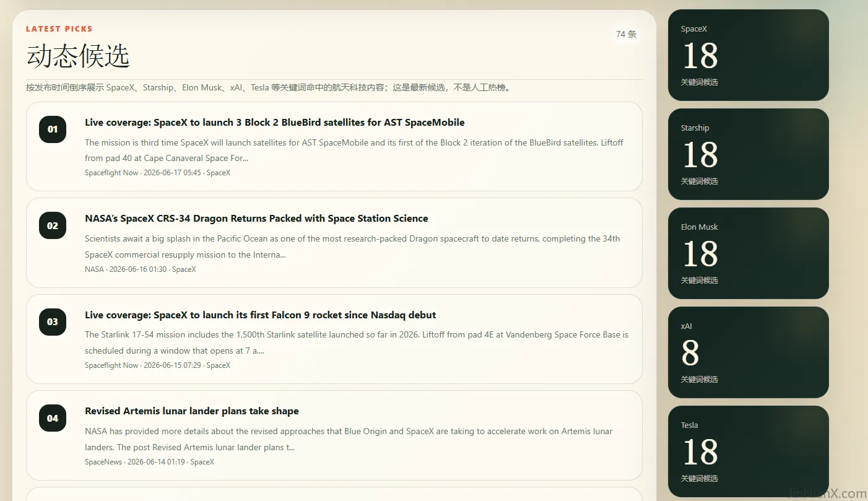Click 'Spaceflight Now · 2026-06-15 07:29 · SpaceX' meta line
The width and height of the screenshot is (868, 501).
tap(157, 365)
